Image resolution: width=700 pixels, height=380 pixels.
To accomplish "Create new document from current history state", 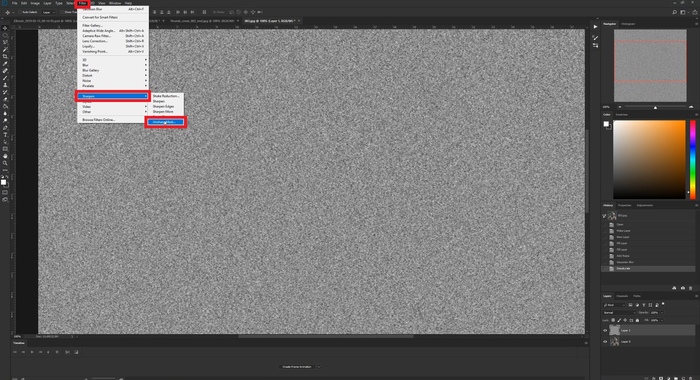I will (674, 288).
